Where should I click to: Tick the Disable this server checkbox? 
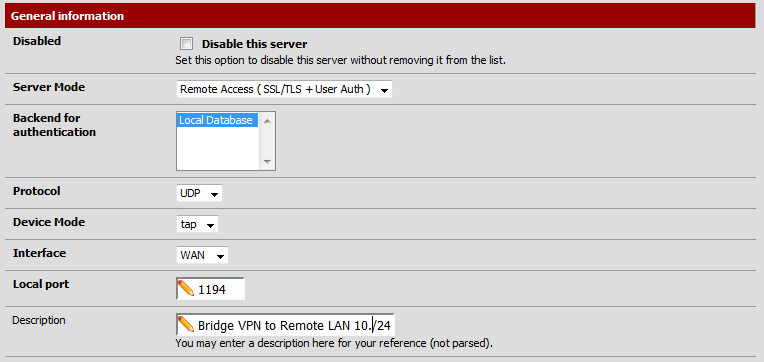tap(186, 44)
